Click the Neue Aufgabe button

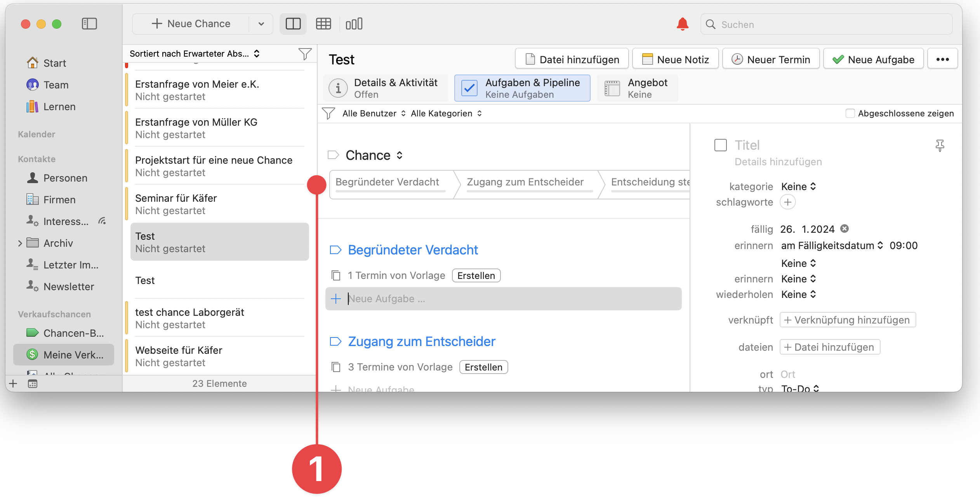point(873,59)
